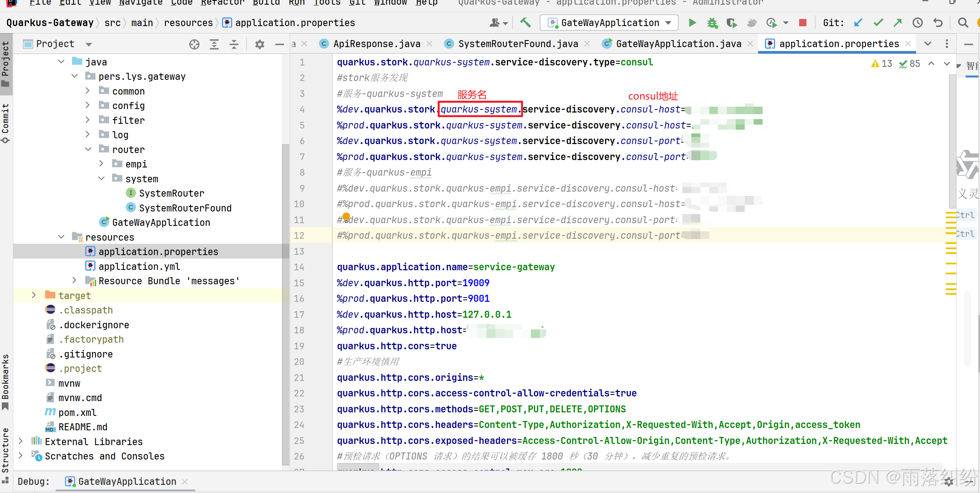Click the Git update project arrow icon
This screenshot has width=980, height=493.
pos(858,23)
